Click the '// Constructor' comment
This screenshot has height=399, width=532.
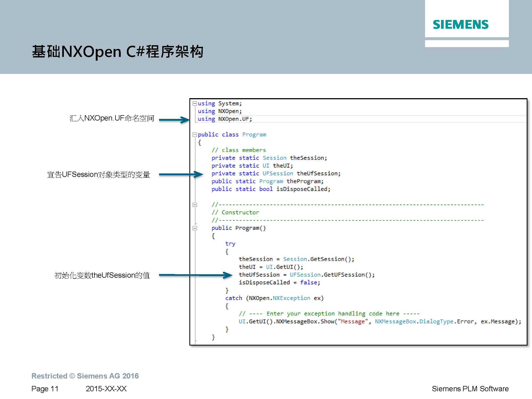[235, 213]
